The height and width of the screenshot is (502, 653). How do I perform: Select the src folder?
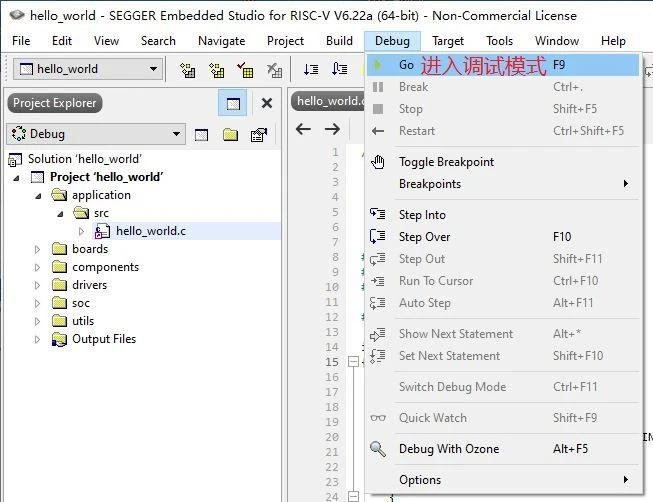tap(101, 213)
